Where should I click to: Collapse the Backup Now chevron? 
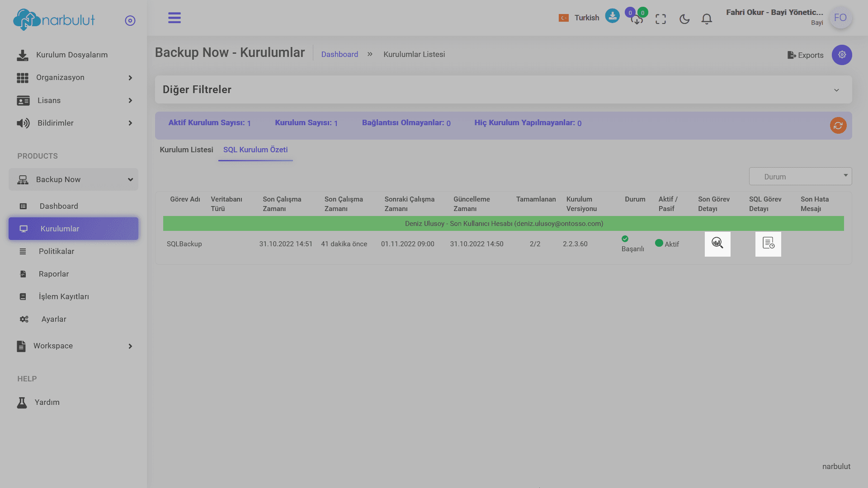click(130, 179)
